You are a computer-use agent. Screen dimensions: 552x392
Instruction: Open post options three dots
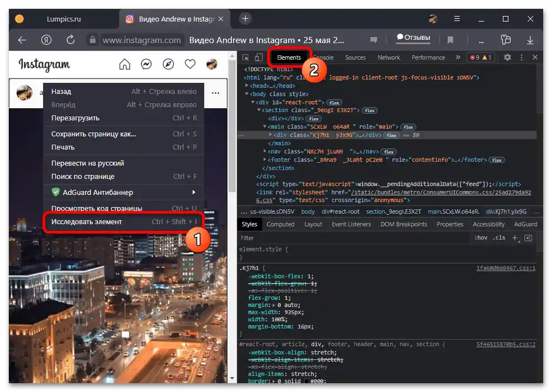pos(215,93)
